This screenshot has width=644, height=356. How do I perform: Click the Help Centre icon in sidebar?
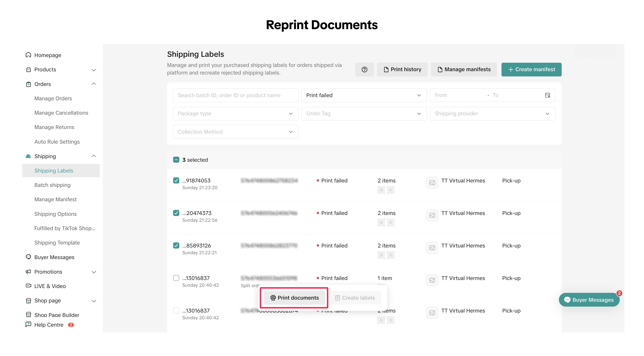[28, 325]
